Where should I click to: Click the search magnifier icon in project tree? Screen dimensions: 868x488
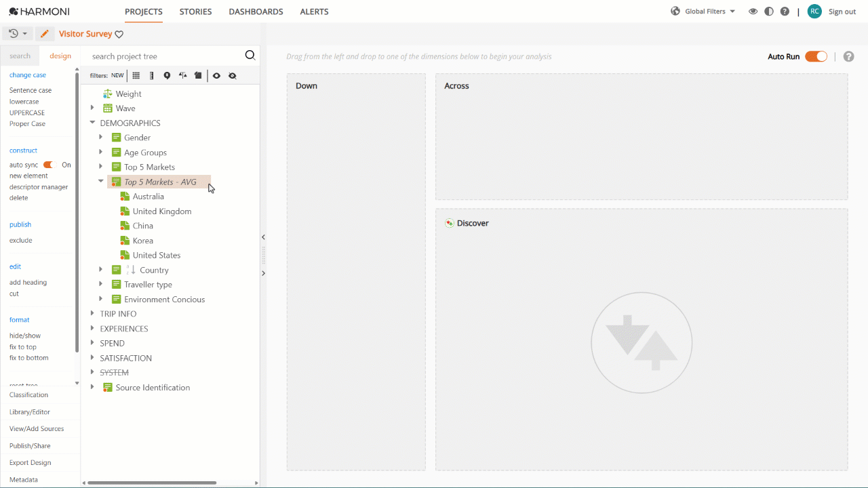pyautogui.click(x=250, y=56)
